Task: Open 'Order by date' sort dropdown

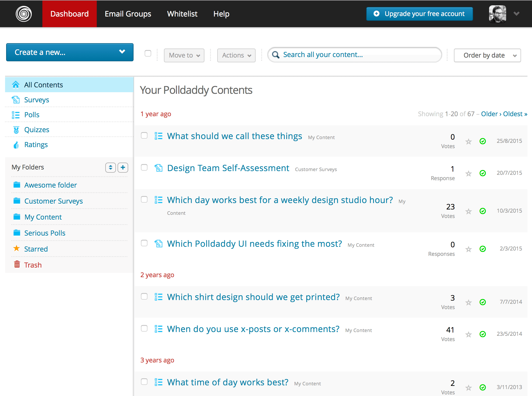Action: tap(487, 55)
